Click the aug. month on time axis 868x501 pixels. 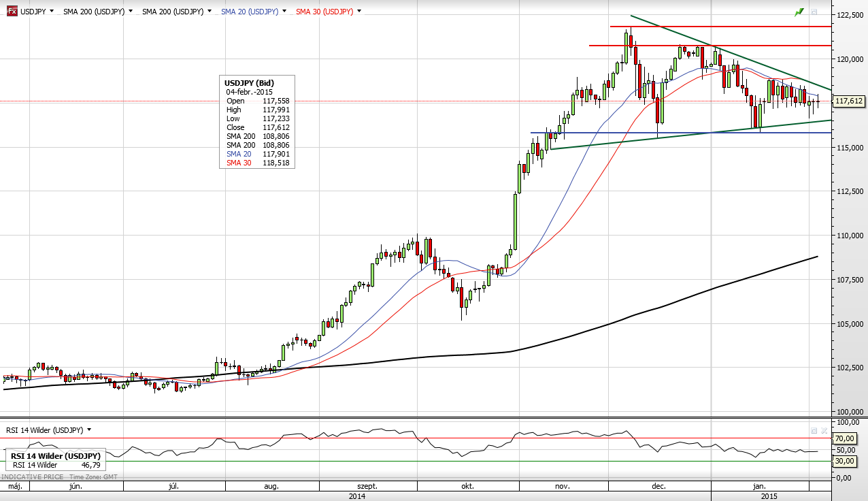click(271, 486)
